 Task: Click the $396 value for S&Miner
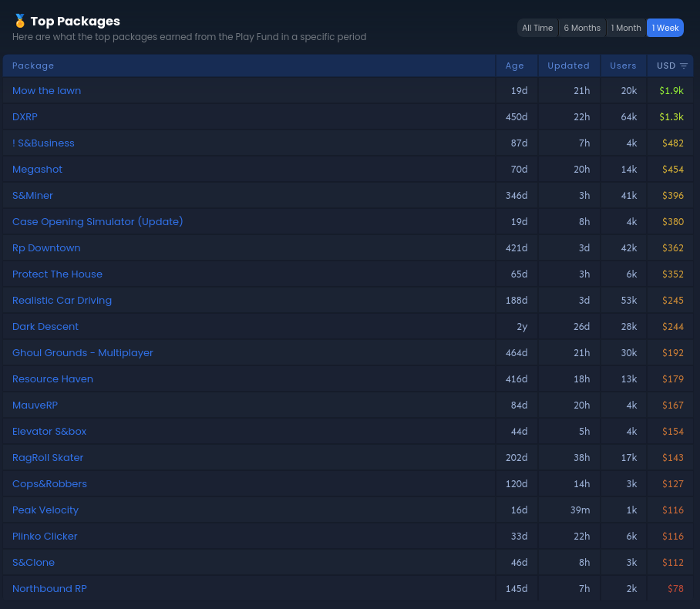pyautogui.click(x=673, y=196)
